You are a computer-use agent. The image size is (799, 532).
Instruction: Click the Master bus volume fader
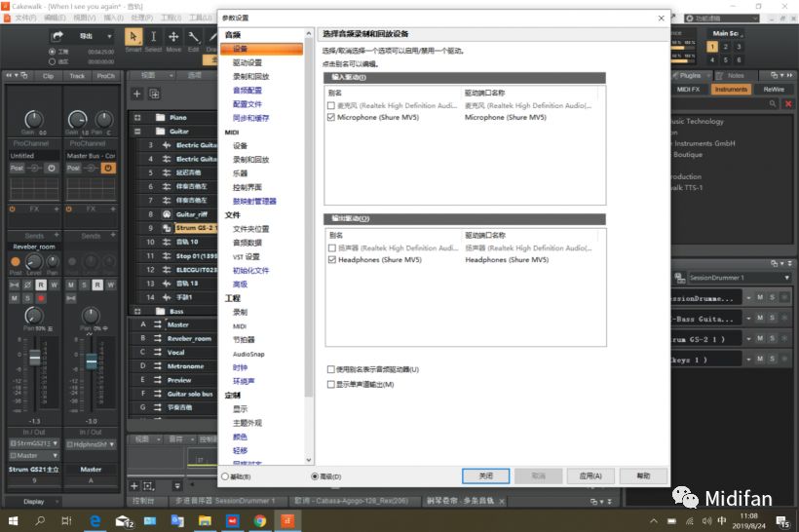[92, 361]
